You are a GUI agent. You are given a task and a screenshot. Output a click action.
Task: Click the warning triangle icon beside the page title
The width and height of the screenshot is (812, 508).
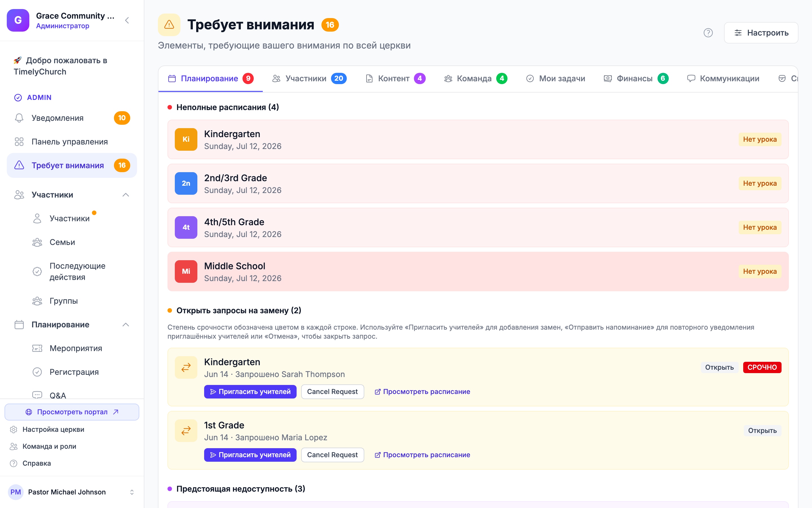[x=169, y=25]
